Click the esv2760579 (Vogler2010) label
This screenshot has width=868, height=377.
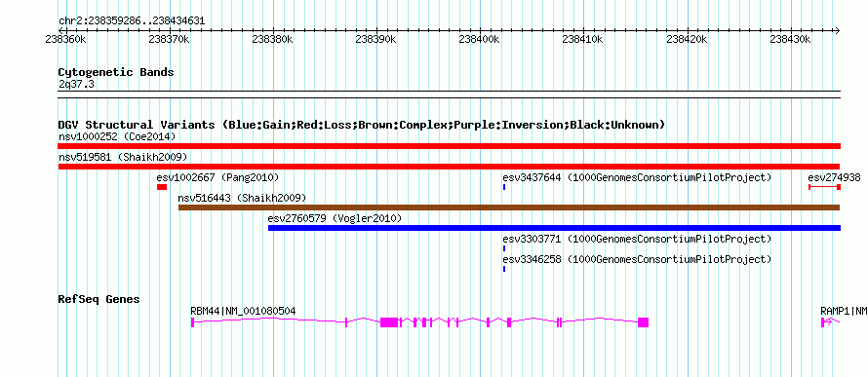point(335,218)
